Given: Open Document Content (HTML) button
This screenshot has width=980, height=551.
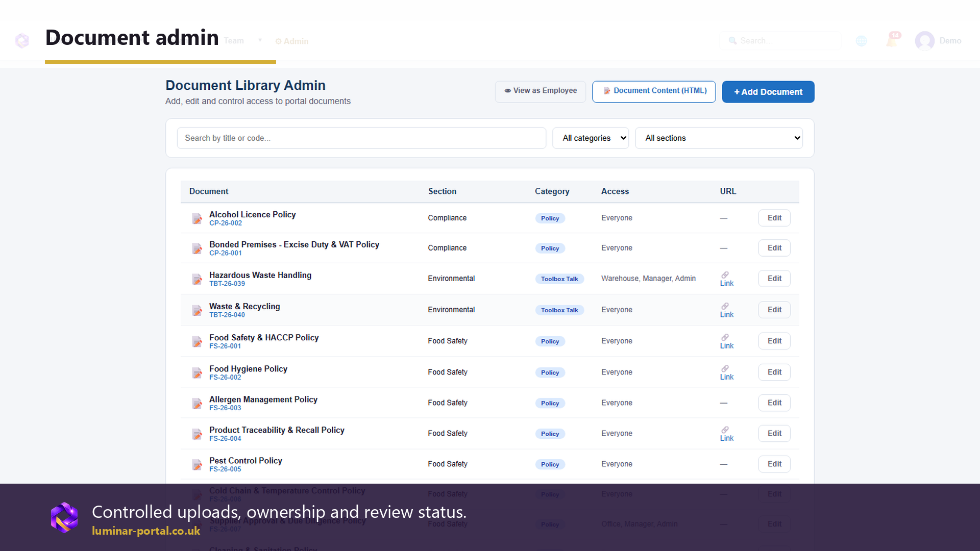Looking at the screenshot, I should pos(654,91).
